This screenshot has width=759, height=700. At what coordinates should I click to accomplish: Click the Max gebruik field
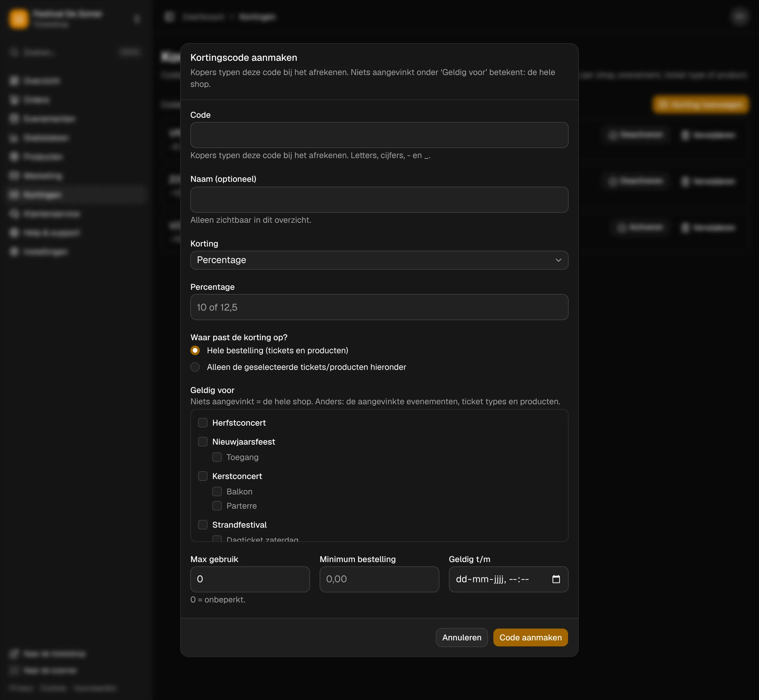pyautogui.click(x=250, y=579)
